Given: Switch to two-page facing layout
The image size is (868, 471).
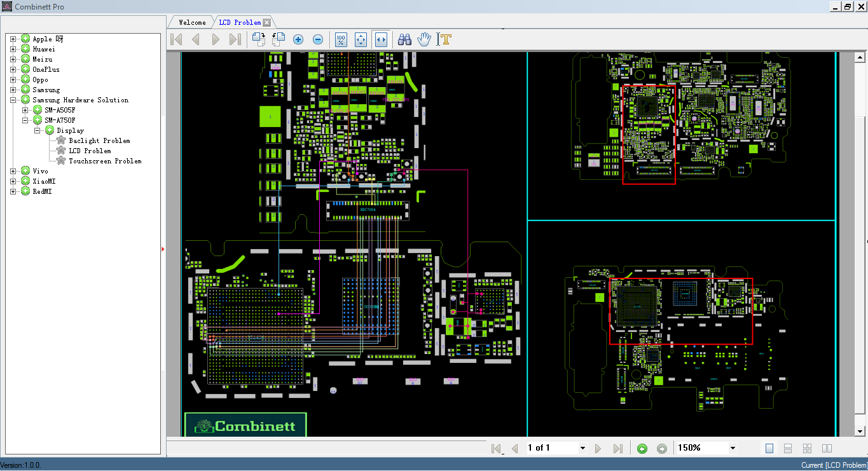Looking at the screenshot, I should click(x=827, y=449).
